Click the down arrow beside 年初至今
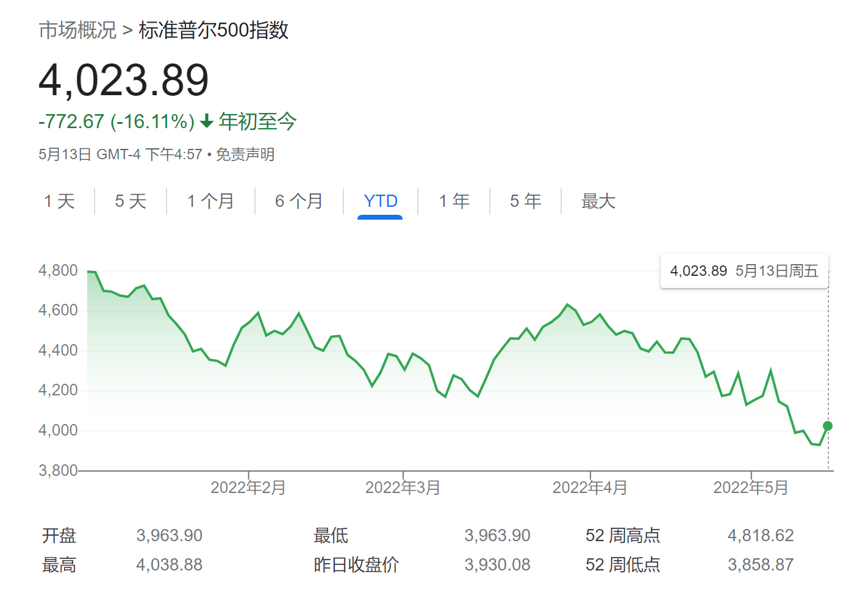 tap(207, 121)
